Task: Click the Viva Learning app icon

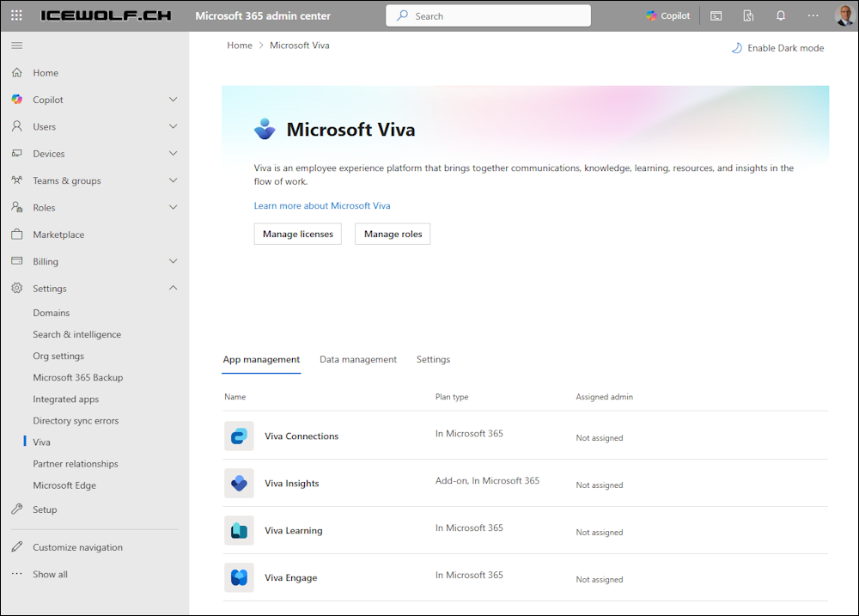Action: point(239,530)
